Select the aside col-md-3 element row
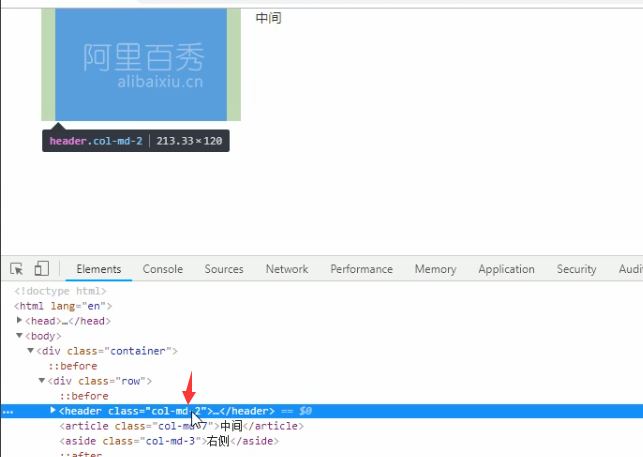This screenshot has height=457, width=643. coord(169,441)
